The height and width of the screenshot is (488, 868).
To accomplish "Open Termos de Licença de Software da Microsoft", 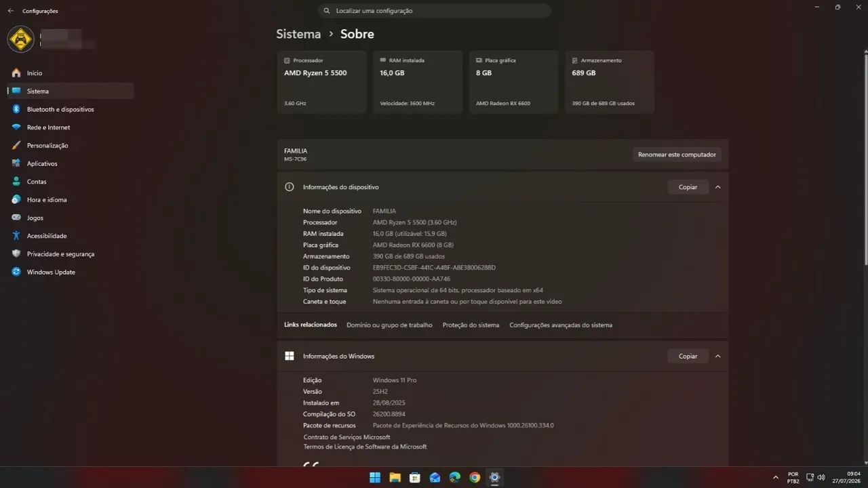I will point(365,447).
